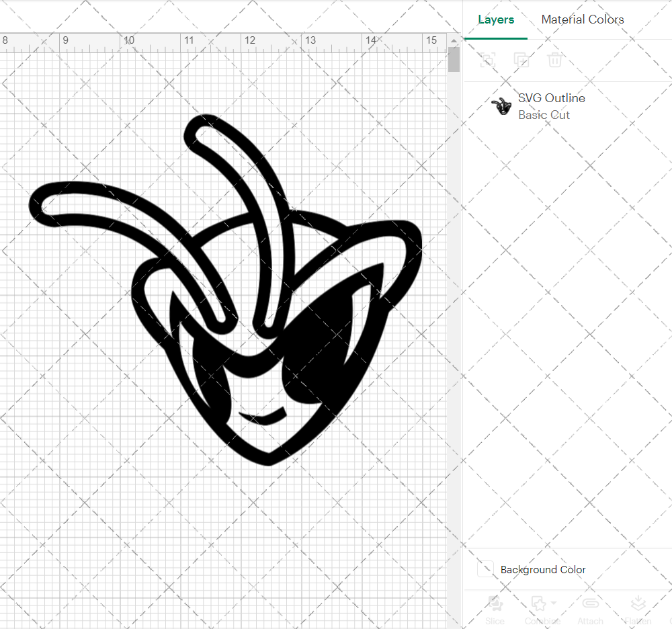Switch to the Layers tab
672x629 pixels.
click(x=496, y=19)
